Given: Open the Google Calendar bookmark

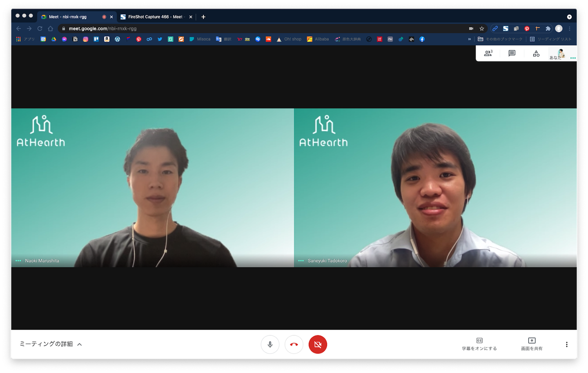Looking at the screenshot, I should coord(43,39).
